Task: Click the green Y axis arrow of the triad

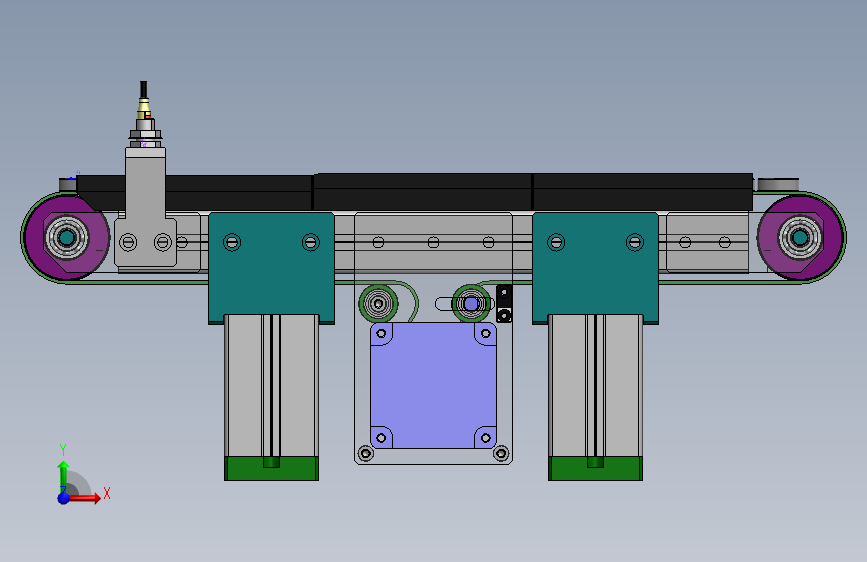Action: point(63,475)
